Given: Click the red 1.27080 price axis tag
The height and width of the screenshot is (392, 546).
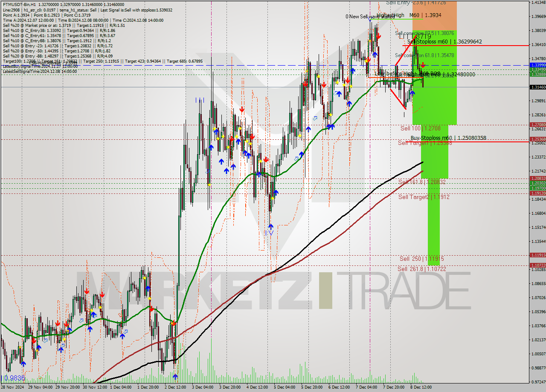Looking at the screenshot, I should [x=537, y=125].
